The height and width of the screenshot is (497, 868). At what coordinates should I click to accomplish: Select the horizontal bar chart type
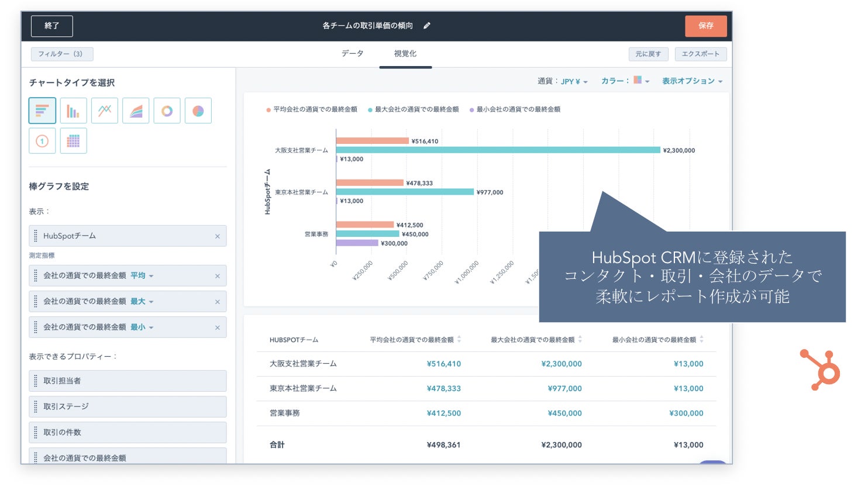pos(42,111)
